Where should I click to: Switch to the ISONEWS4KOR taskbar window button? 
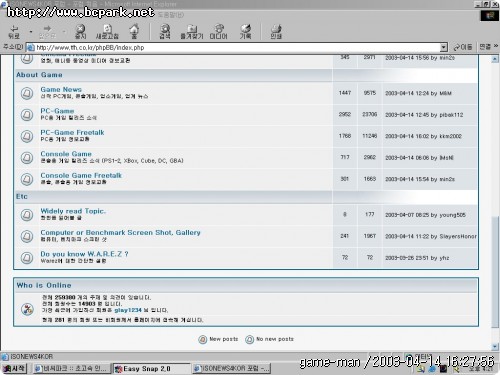coord(232,369)
